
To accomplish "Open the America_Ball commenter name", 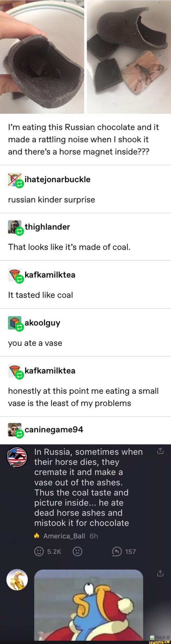I will point(64,536).
